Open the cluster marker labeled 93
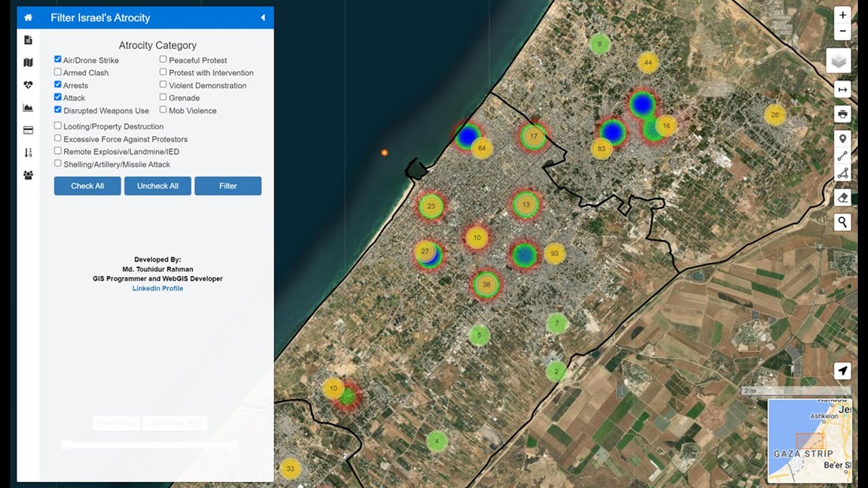The height and width of the screenshot is (488, 868). 555,253
